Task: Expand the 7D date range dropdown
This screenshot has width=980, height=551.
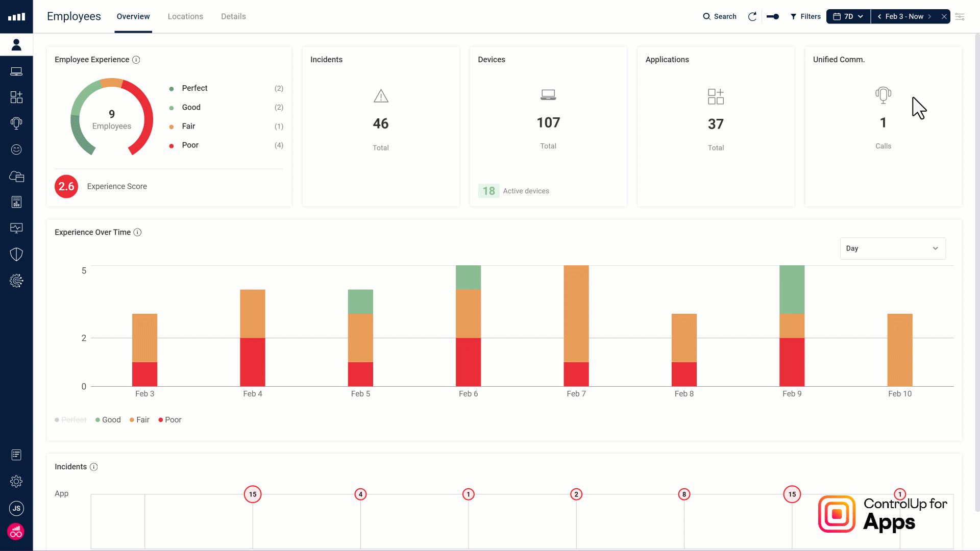Action: (x=848, y=16)
